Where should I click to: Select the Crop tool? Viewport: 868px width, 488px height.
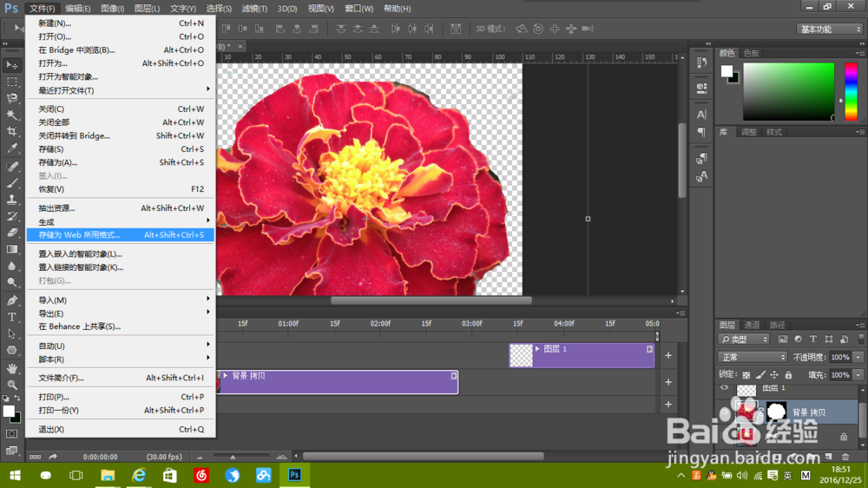click(12, 132)
